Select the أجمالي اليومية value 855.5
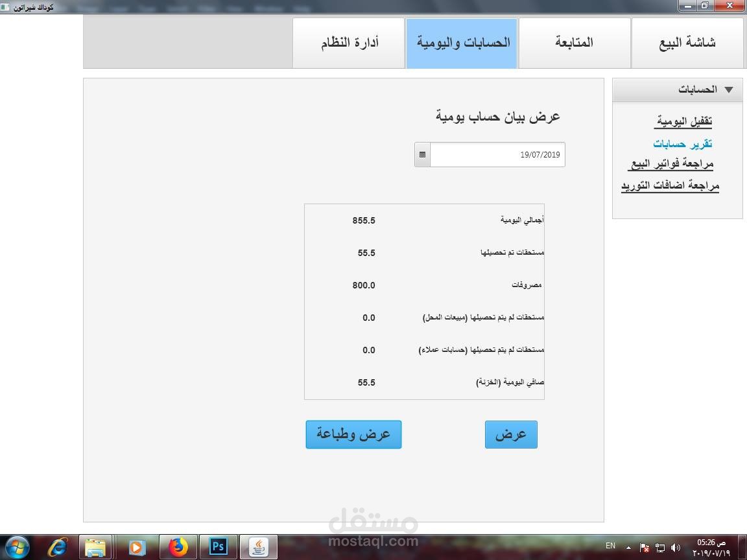 pyautogui.click(x=364, y=220)
